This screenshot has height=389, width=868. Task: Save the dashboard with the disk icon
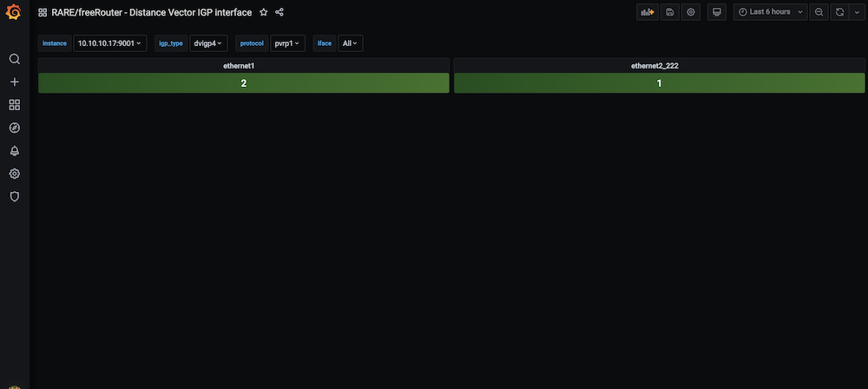670,12
